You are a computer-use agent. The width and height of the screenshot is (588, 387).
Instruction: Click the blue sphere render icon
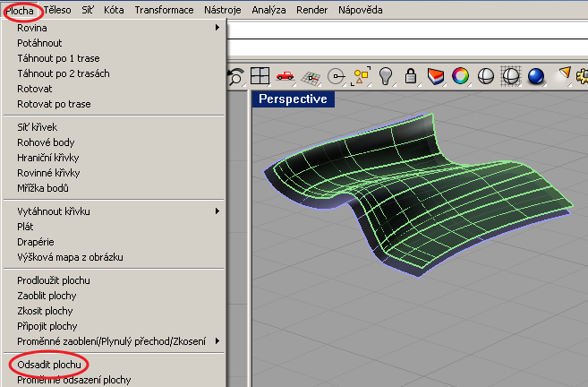pyautogui.click(x=536, y=76)
